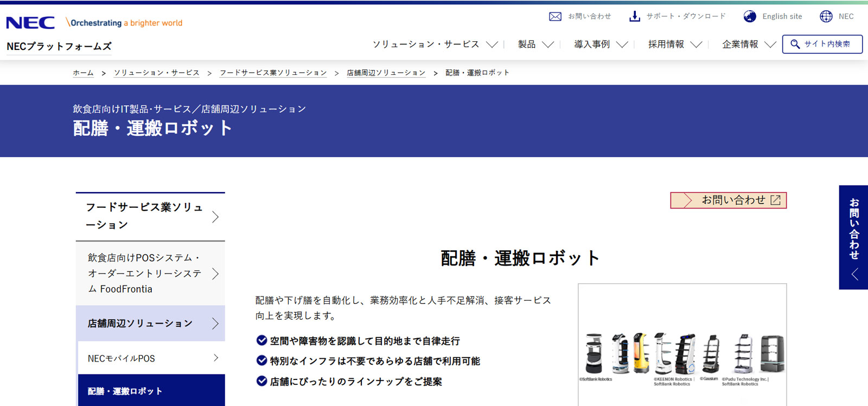
Task: Click the envelope contact icon
Action: (x=555, y=17)
